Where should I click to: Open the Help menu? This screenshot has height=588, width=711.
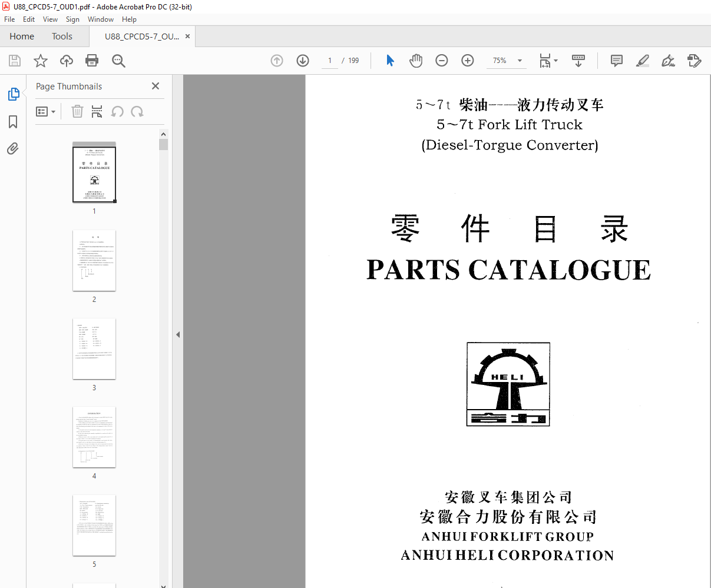click(x=129, y=19)
